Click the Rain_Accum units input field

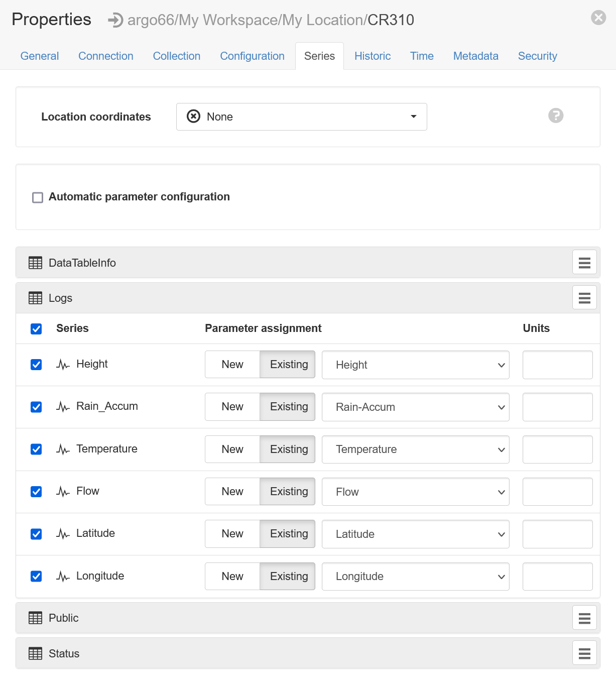[x=558, y=407]
